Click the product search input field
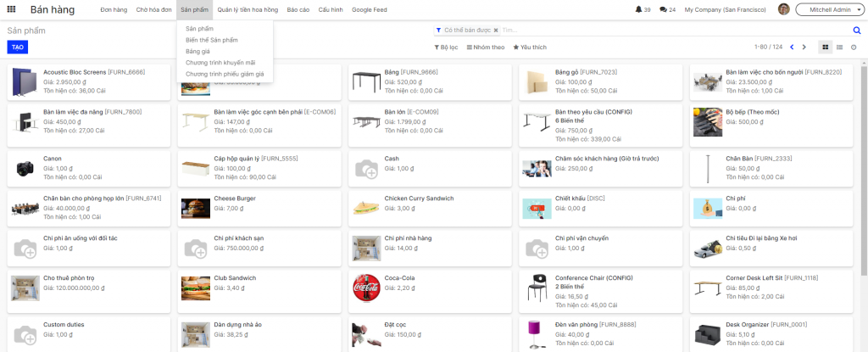Viewport: 868px width, 352px height. (676, 31)
